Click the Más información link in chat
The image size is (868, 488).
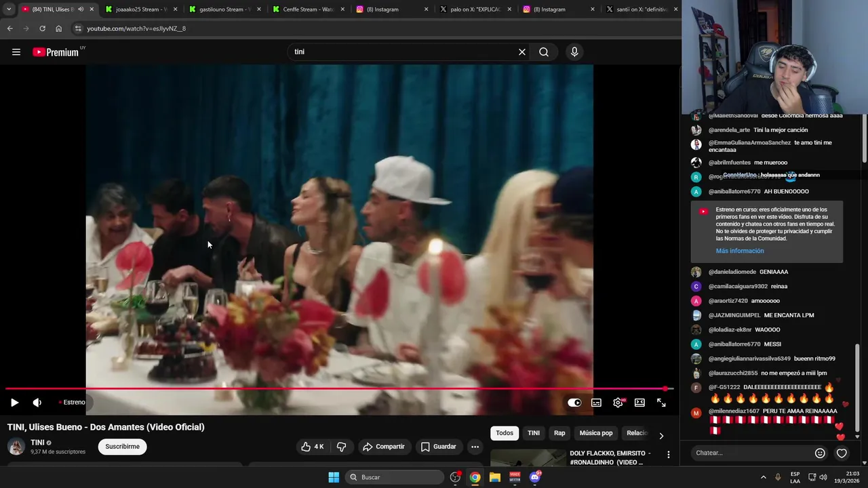(x=740, y=251)
